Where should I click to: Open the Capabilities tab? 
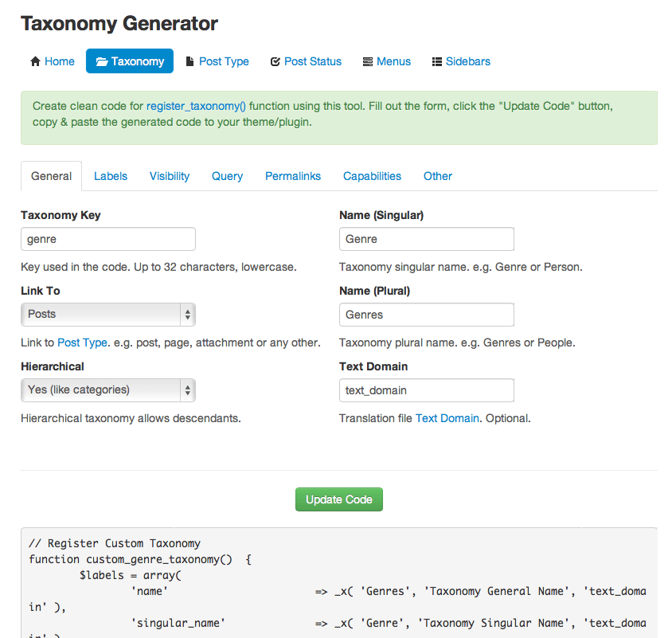[x=372, y=176]
